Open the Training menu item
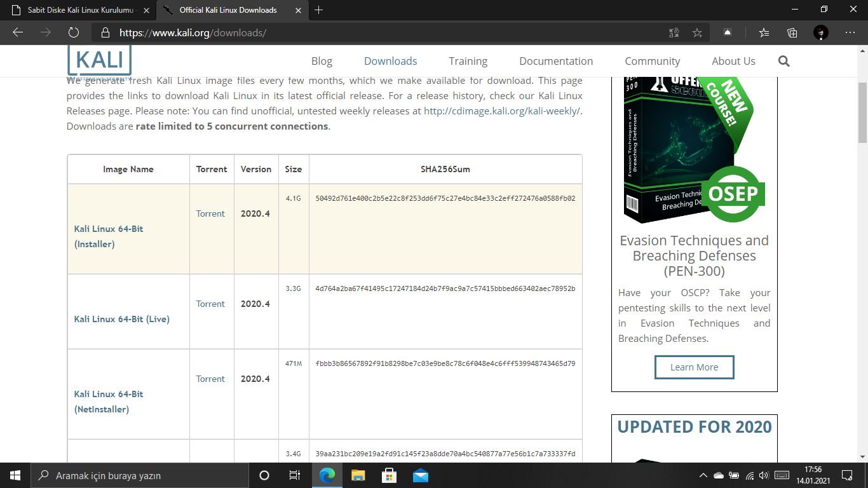Image resolution: width=868 pixels, height=488 pixels. 468,61
